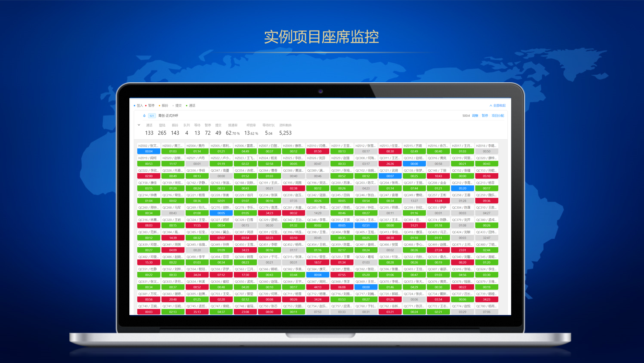The height and width of the screenshot is (363, 644).
Task: Click the microphone icon beside project 921
Action: 144,116
